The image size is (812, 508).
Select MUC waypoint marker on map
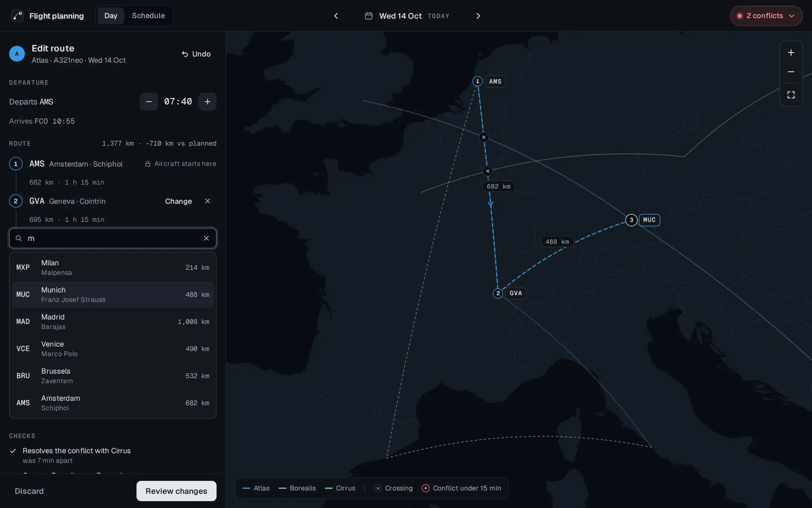631,220
